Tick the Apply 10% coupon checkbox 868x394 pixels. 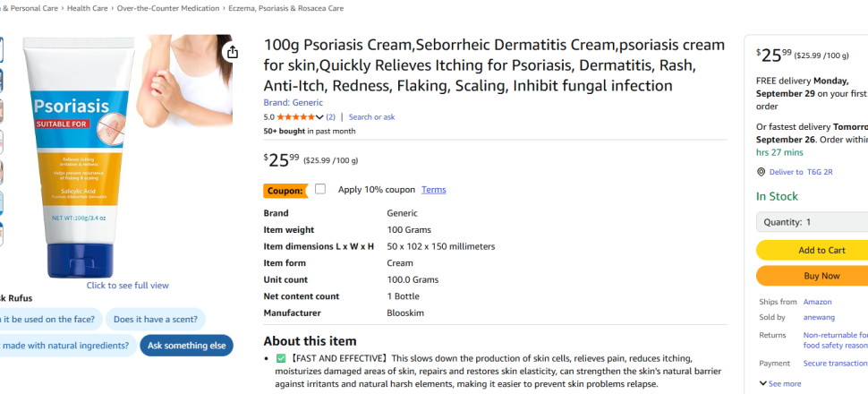(320, 189)
